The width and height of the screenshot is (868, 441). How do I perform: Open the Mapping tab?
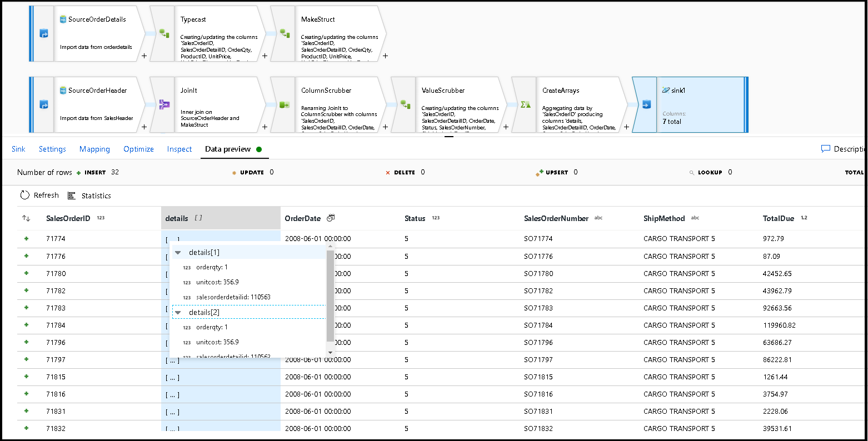point(94,149)
